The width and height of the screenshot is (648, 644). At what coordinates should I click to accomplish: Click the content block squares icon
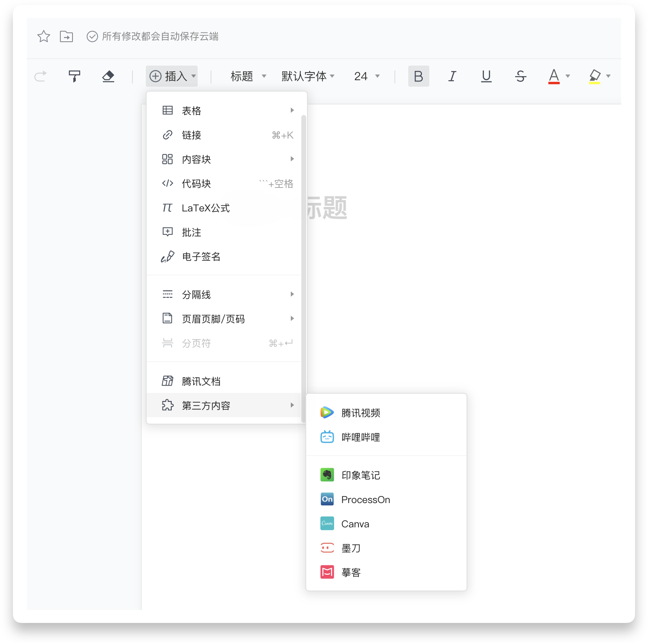(x=168, y=159)
